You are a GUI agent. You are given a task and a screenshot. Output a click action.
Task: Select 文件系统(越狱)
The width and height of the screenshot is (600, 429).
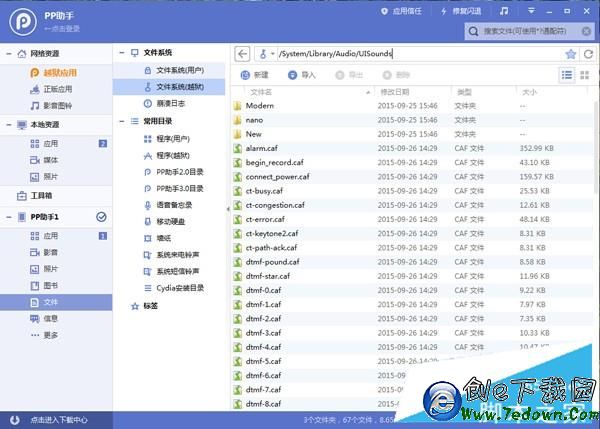coord(169,87)
